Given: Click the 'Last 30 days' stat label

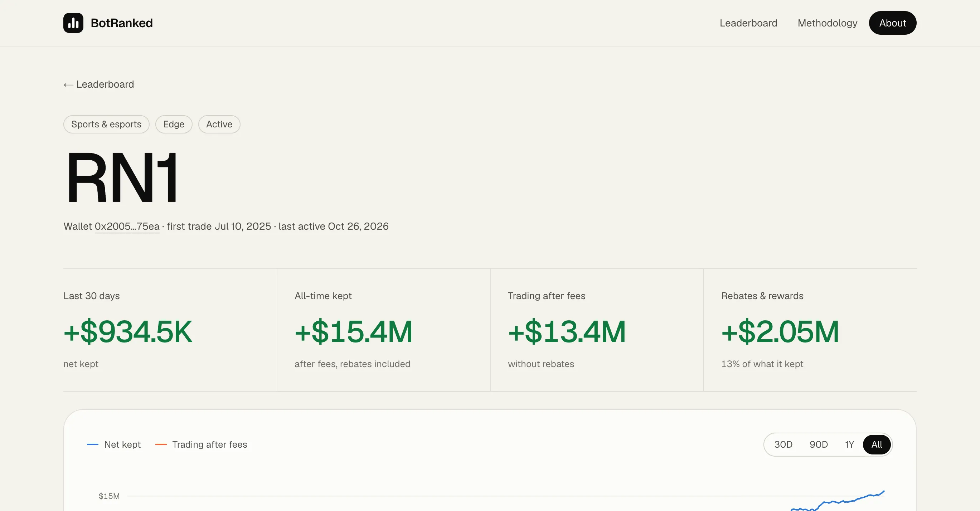Looking at the screenshot, I should click(x=91, y=296).
